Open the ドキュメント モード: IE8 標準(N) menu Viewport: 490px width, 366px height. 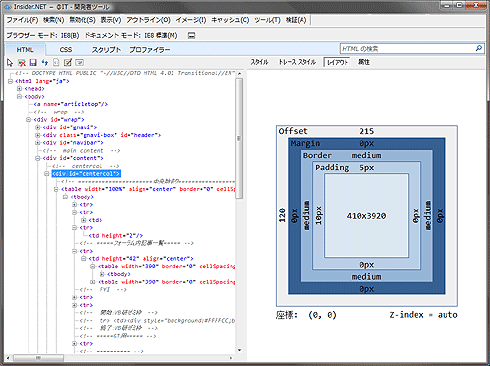click(131, 35)
